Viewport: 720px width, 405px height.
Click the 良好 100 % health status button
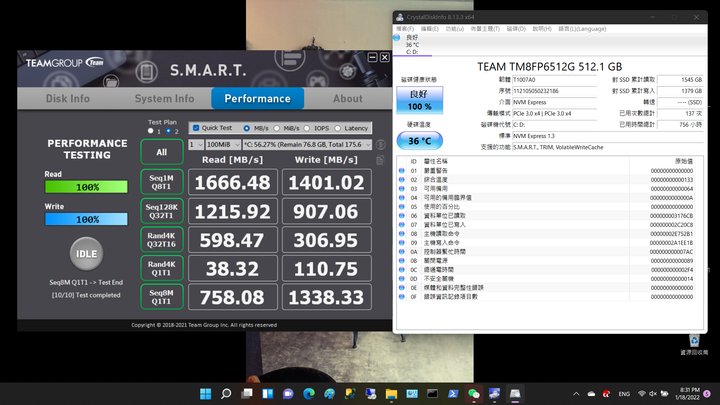[x=420, y=100]
